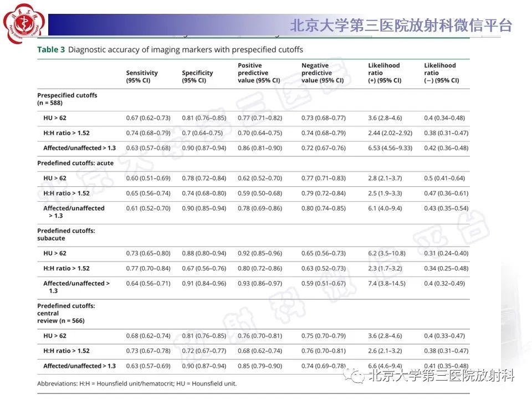
Task: Select the cell '0.78 (0.72–0.84)'
Action: point(204,178)
